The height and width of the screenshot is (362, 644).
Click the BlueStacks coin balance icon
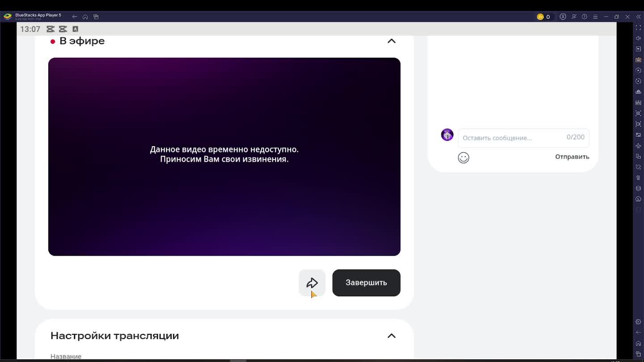540,17
